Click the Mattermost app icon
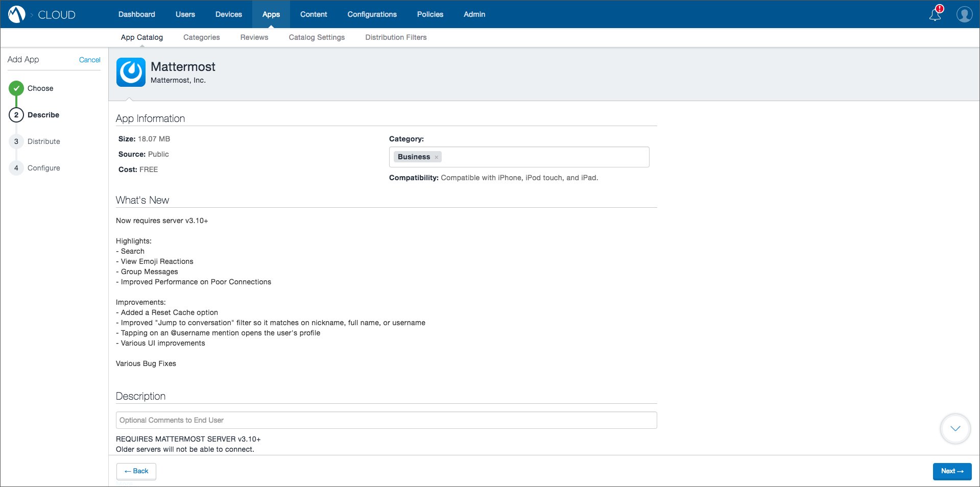The height and width of the screenshot is (487, 980). click(x=131, y=72)
